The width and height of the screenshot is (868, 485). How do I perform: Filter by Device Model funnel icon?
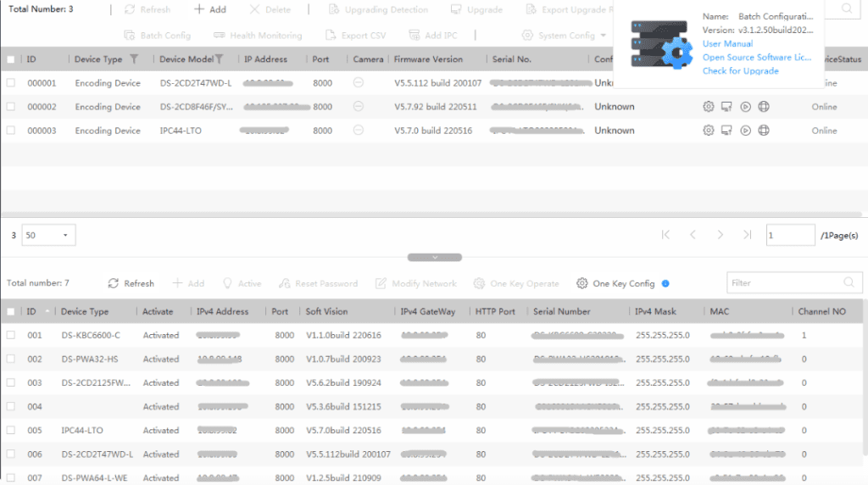(220, 59)
